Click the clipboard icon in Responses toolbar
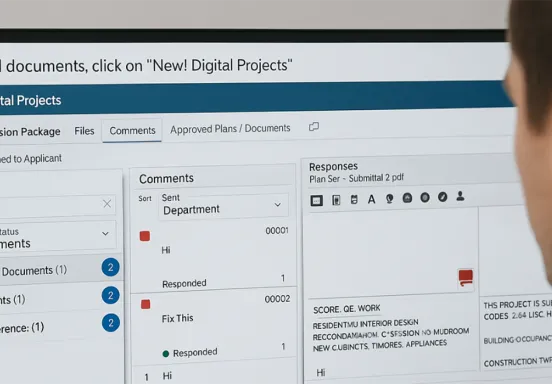Image resolution: width=552 pixels, height=384 pixels. click(354, 200)
